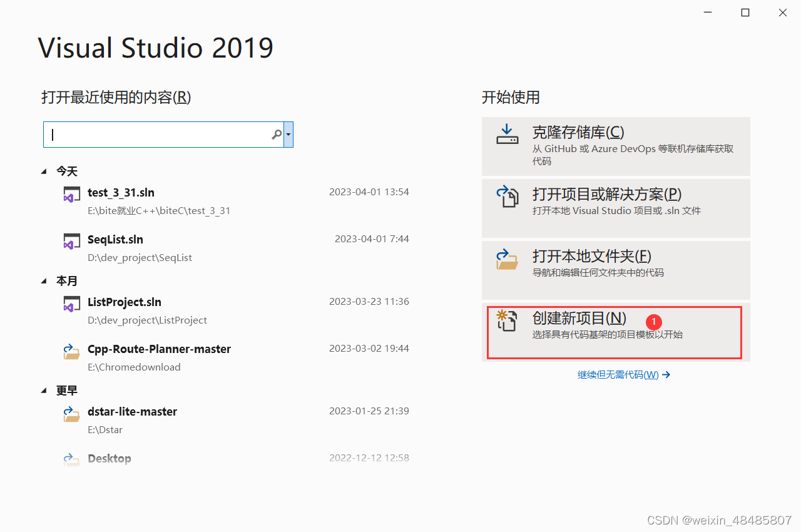The height and width of the screenshot is (532, 801).
Task: Click the create new project icon
Action: [507, 320]
